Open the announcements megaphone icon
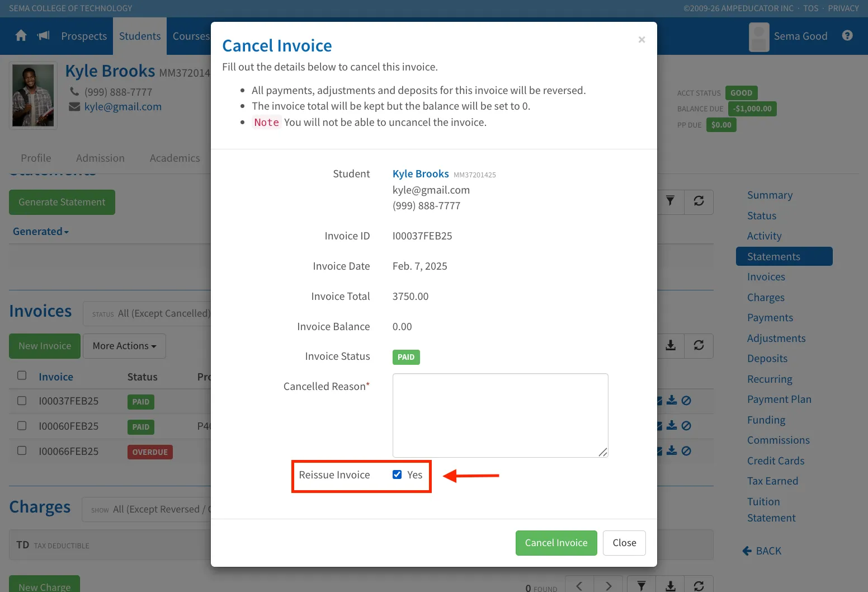 click(x=44, y=36)
